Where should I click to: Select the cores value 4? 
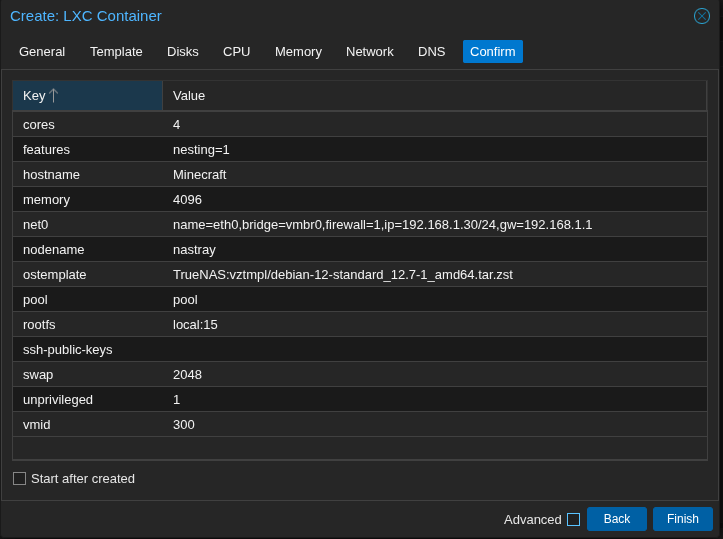point(177,124)
